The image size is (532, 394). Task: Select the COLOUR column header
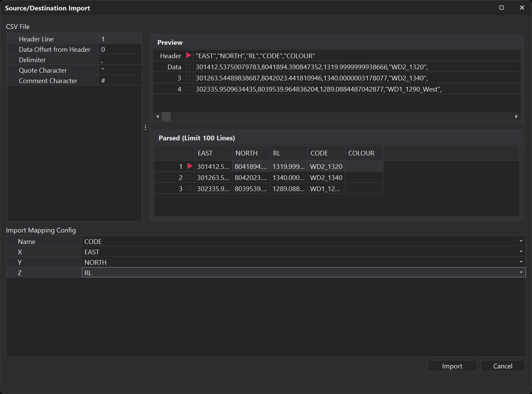point(364,153)
